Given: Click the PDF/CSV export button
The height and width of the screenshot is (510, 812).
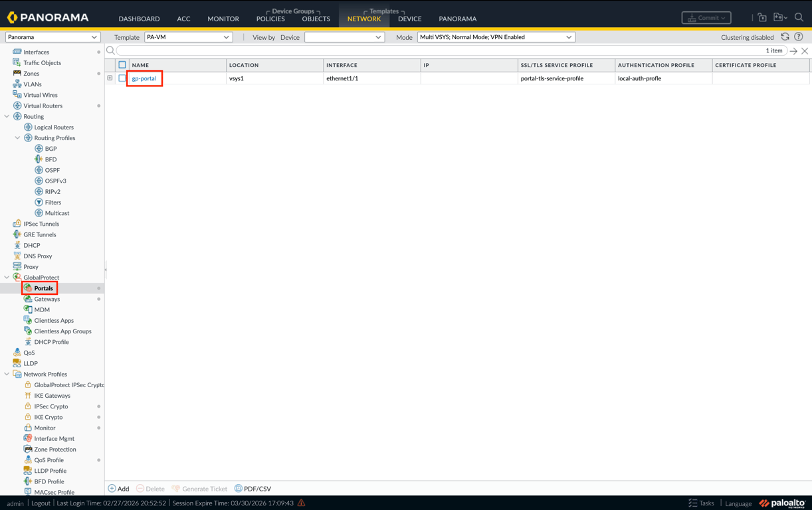Looking at the screenshot, I should coord(253,489).
